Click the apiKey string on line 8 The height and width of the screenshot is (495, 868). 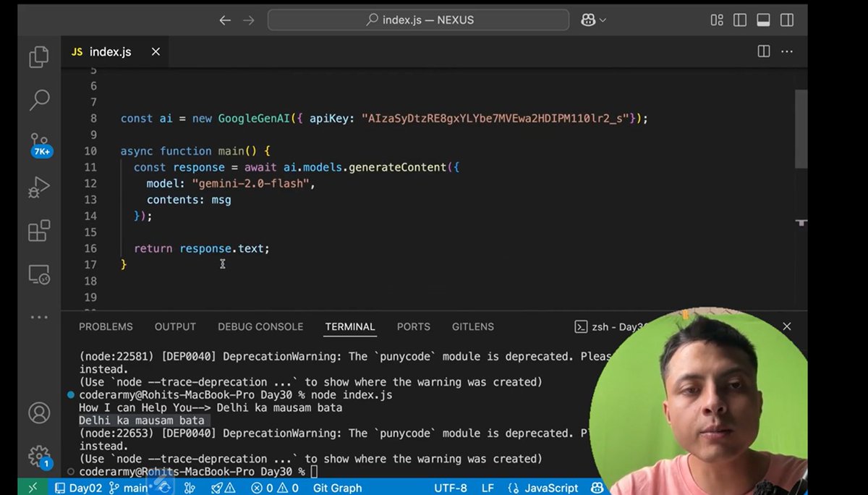[x=496, y=118]
